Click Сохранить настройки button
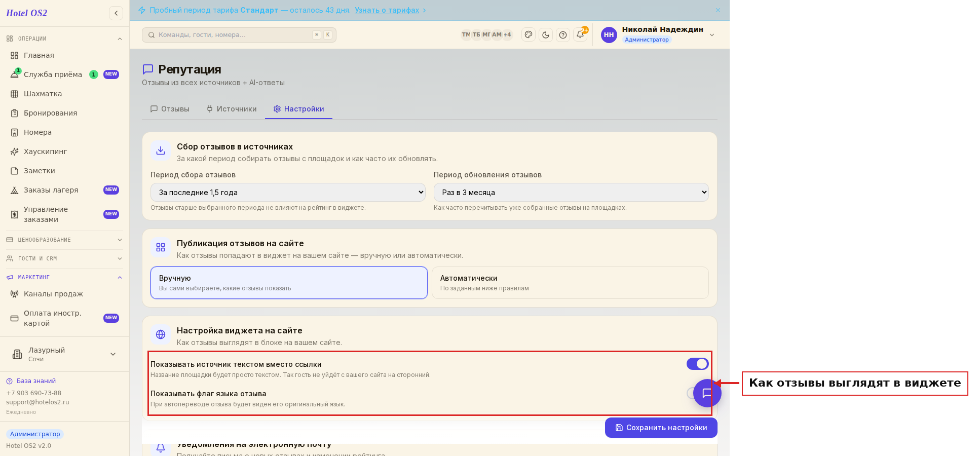This screenshot has width=980, height=456. (x=661, y=428)
